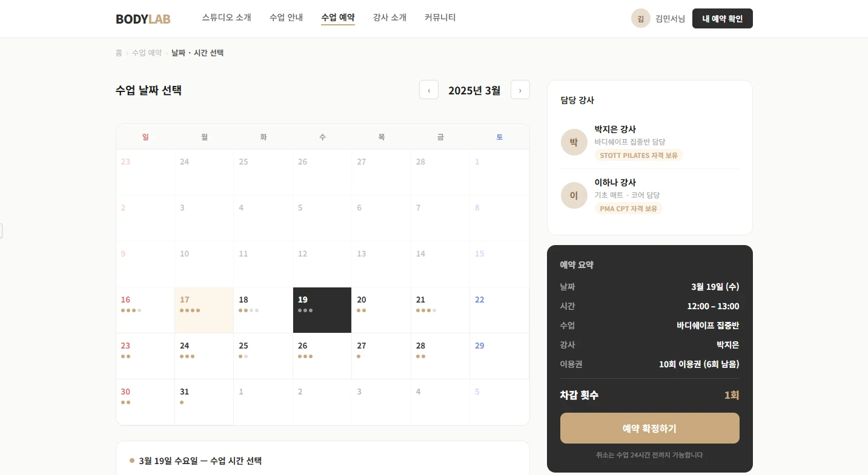The height and width of the screenshot is (475, 868).
Task: Click 김민서님 user name
Action: click(671, 19)
